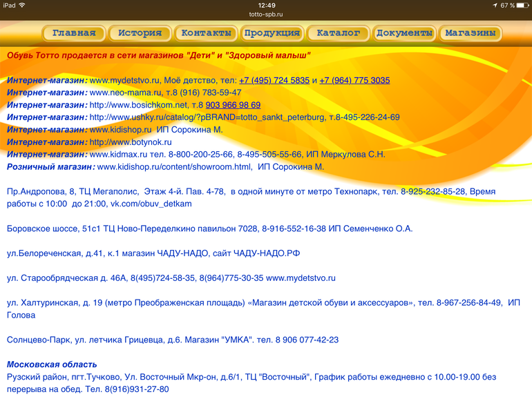Tap the 903 966 98 69 phone link
This screenshot has width=532, height=399.
click(233, 105)
